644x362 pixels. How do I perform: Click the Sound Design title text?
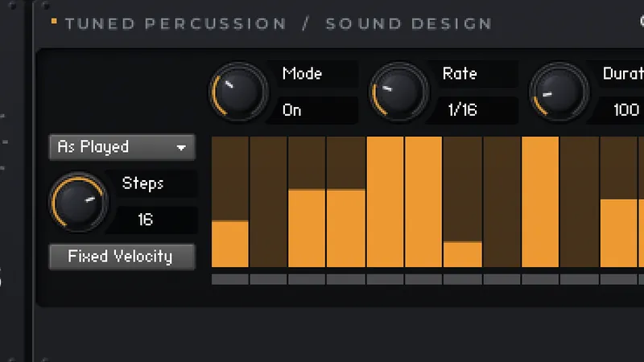pos(409,24)
